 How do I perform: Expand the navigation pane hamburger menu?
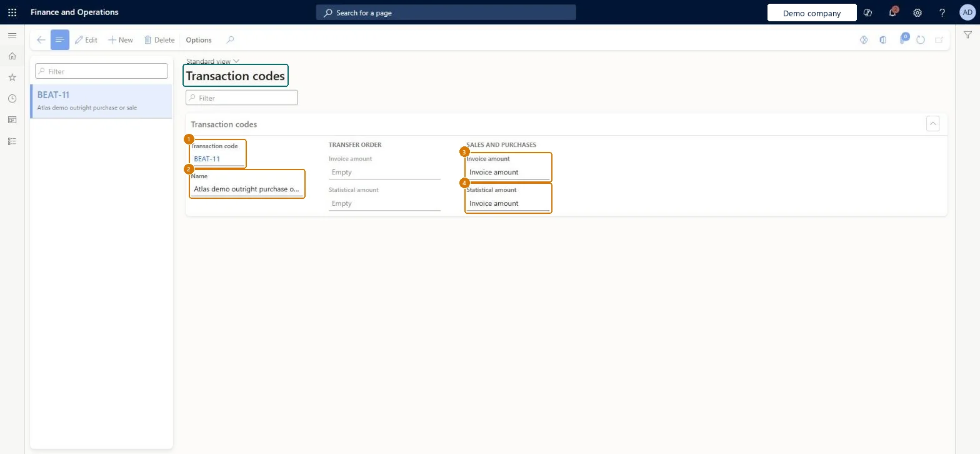12,36
